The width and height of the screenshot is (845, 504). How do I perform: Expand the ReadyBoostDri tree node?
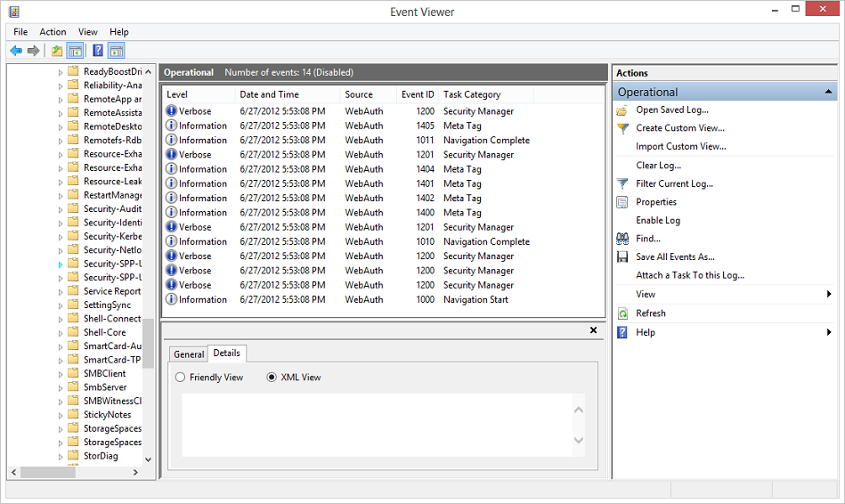61,72
